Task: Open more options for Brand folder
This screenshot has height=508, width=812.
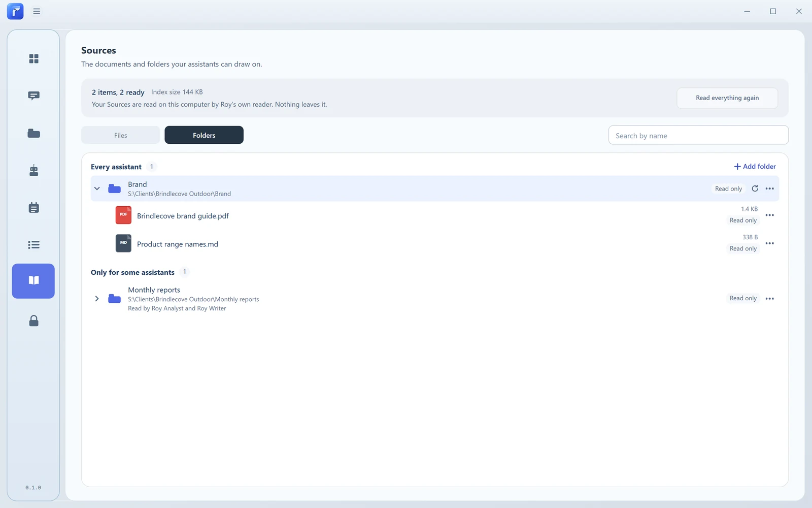Action: pos(769,188)
